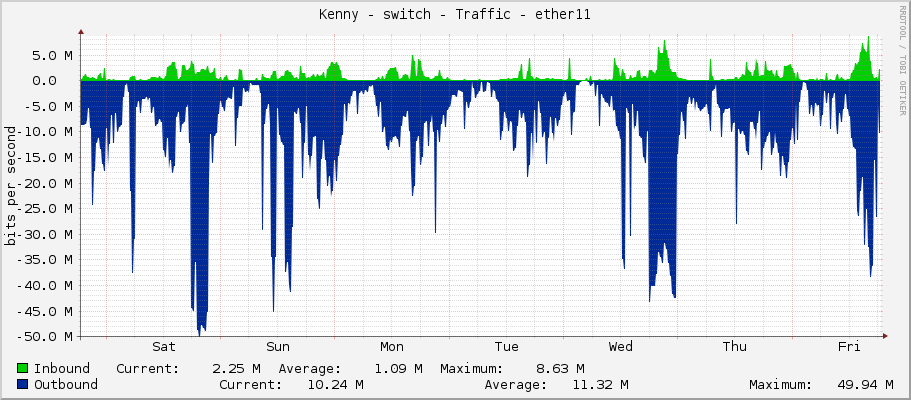911x400 pixels.
Task: Click the '-20.0 M' y-axis label
Action: click(x=44, y=183)
